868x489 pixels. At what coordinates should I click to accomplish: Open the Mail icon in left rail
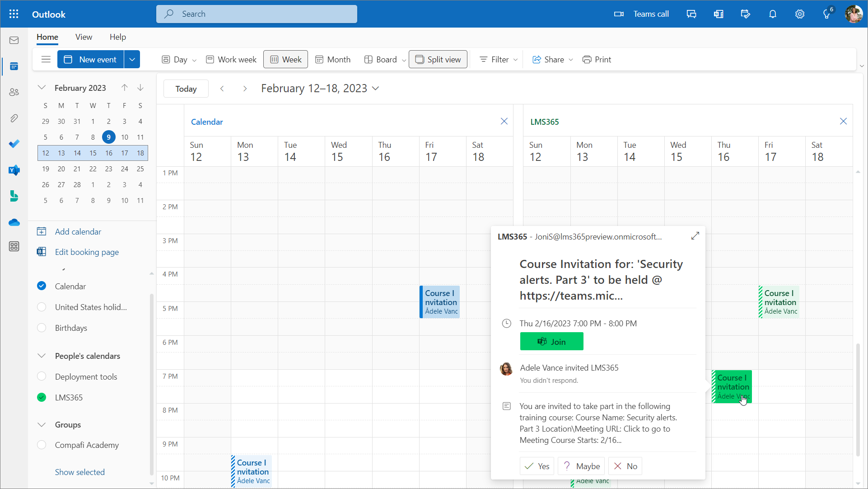(x=14, y=41)
